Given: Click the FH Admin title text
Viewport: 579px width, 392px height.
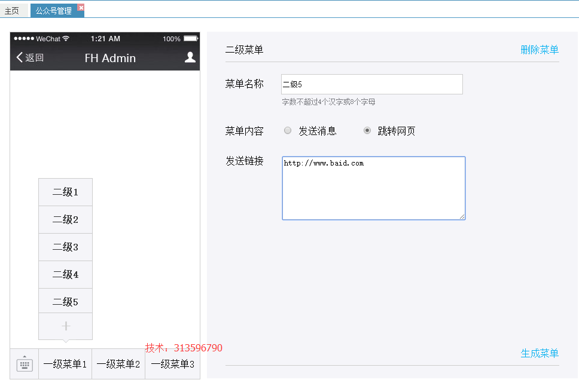Looking at the screenshot, I should 110,58.
